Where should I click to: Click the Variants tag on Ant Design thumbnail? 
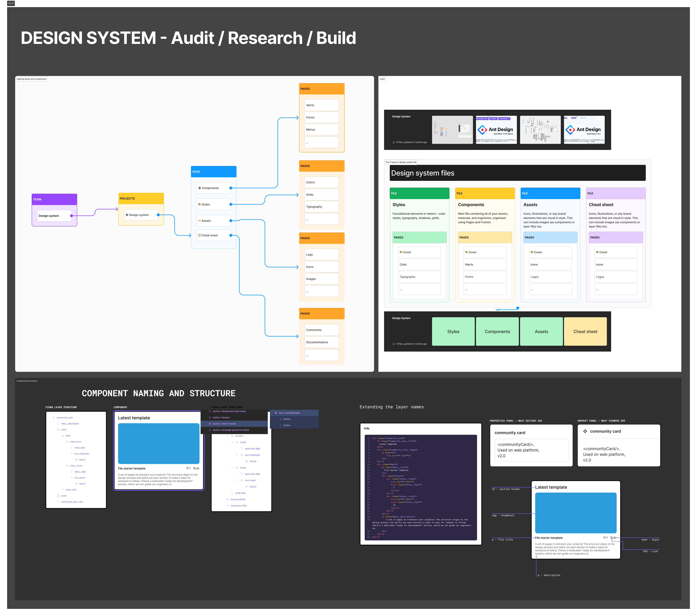tap(493, 119)
